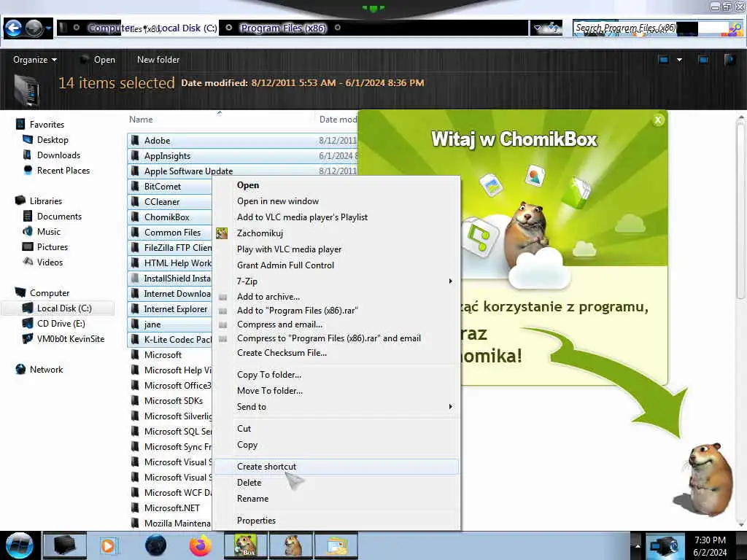The width and height of the screenshot is (747, 560).
Task: Click New folder in the toolbar
Action: (158, 60)
